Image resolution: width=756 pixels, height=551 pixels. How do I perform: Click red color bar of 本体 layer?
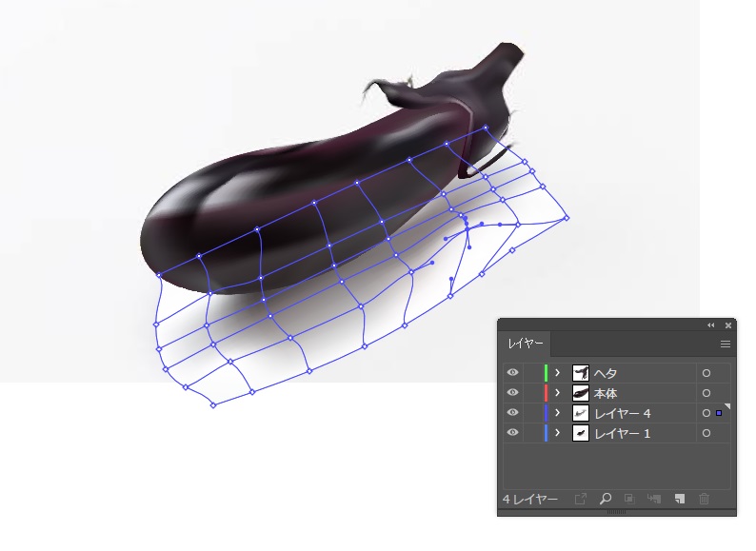point(546,393)
